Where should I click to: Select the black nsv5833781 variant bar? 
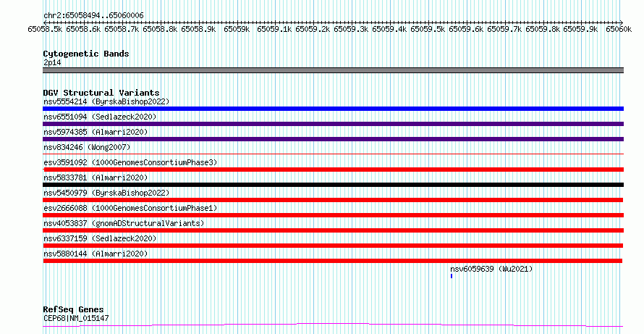pyautogui.click(x=333, y=185)
